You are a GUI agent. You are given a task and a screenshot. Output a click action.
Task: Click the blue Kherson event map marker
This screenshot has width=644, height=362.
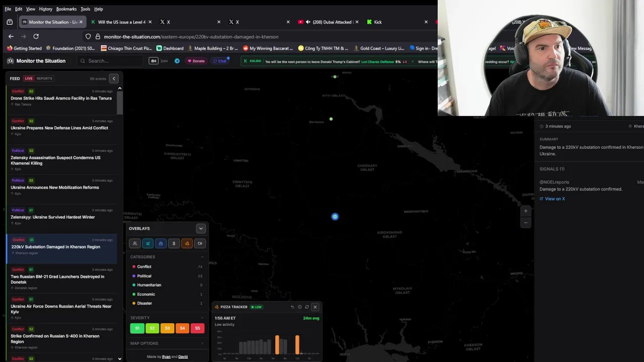[x=335, y=217]
